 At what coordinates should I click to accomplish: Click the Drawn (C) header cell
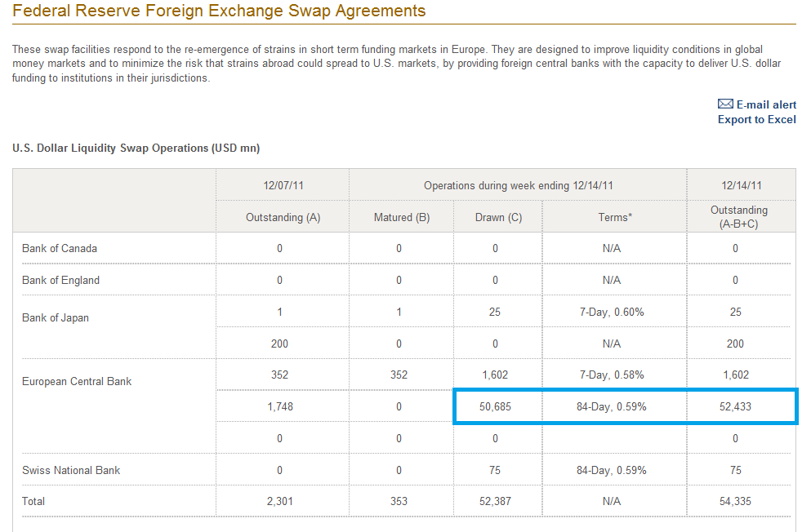(x=498, y=217)
